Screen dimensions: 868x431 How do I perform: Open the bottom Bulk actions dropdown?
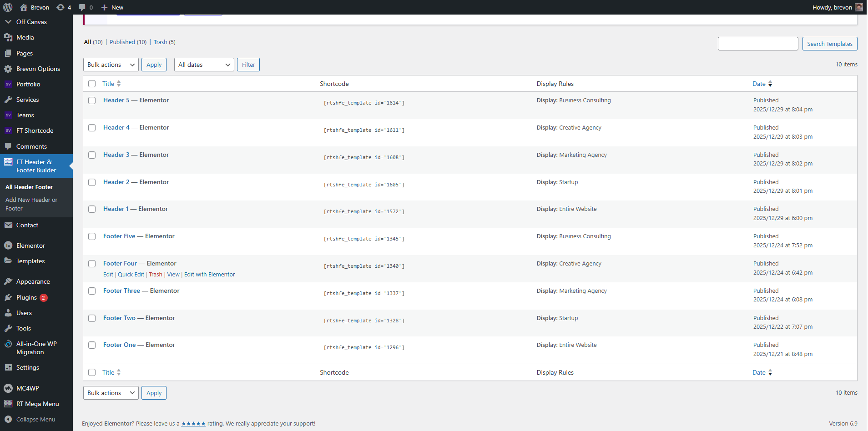tap(111, 393)
